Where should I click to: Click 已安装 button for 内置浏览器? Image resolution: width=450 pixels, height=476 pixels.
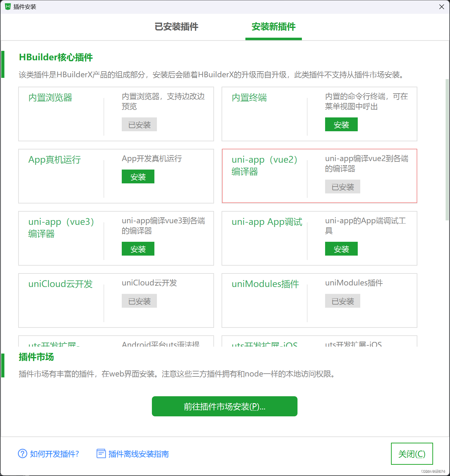[139, 125]
